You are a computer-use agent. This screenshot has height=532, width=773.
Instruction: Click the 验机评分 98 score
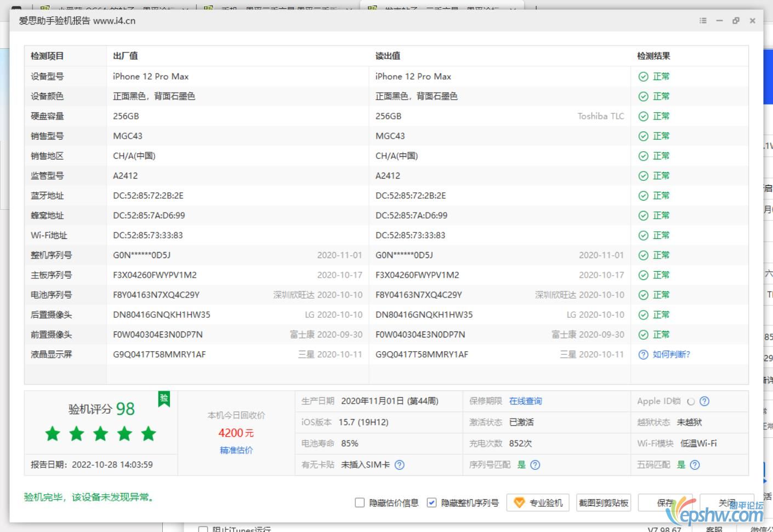[101, 409]
